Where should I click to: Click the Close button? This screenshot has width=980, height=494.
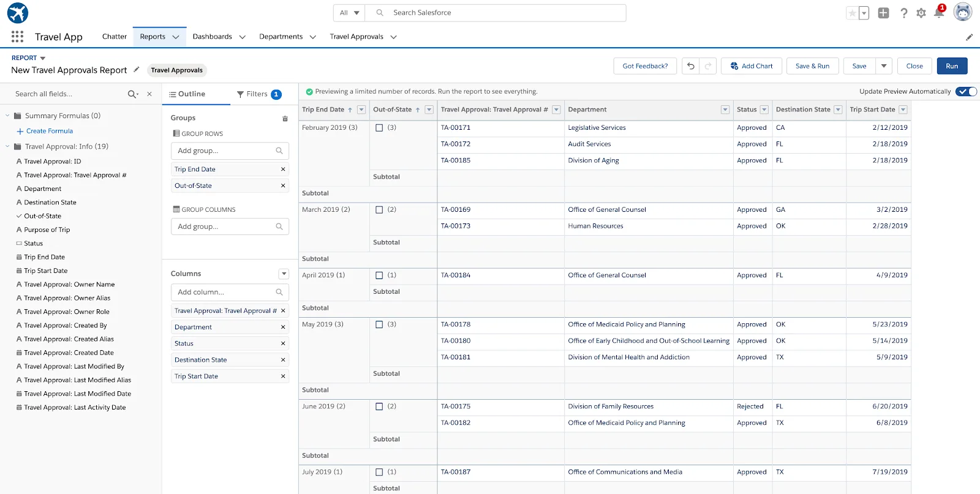pos(914,66)
